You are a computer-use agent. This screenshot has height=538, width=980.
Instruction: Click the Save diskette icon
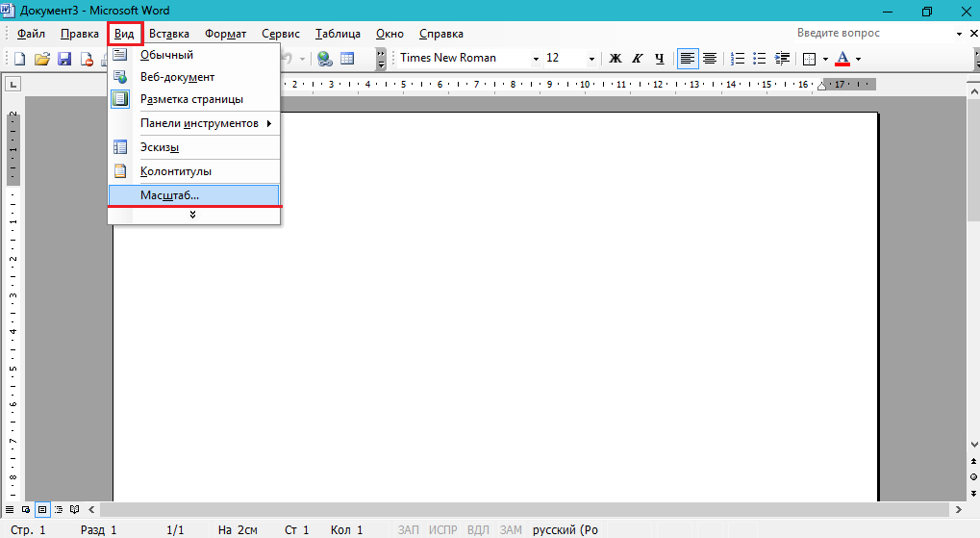tap(64, 59)
